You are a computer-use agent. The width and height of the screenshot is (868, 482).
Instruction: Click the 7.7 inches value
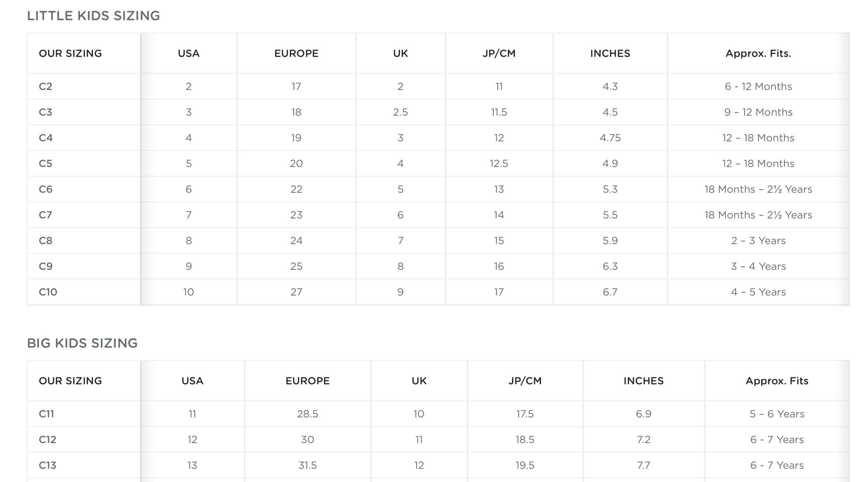coord(644,465)
